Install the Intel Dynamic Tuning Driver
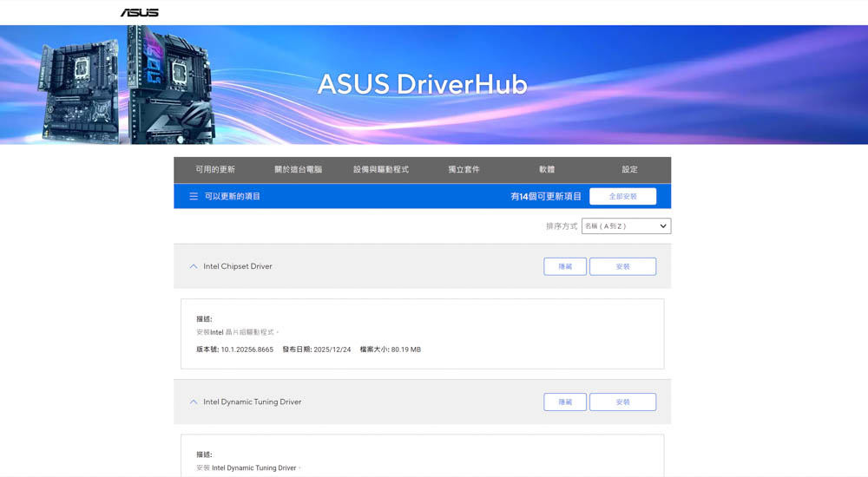868x477 pixels. click(x=622, y=402)
